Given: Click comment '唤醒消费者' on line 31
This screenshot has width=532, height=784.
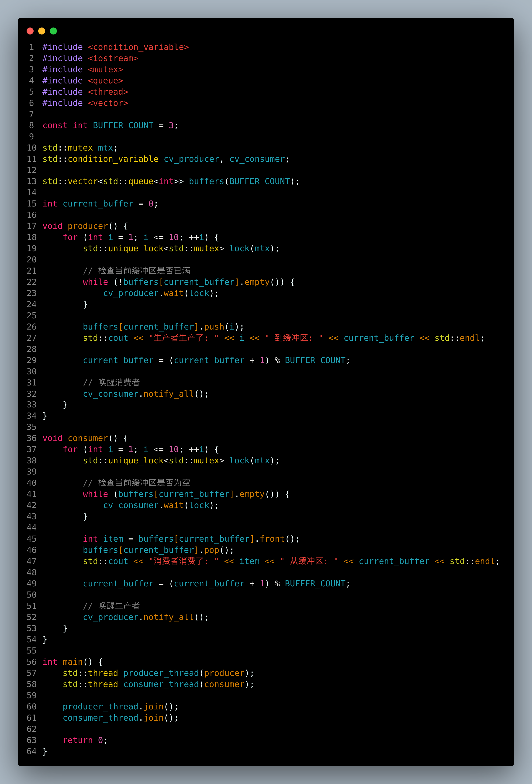Looking at the screenshot, I should (x=119, y=382).
